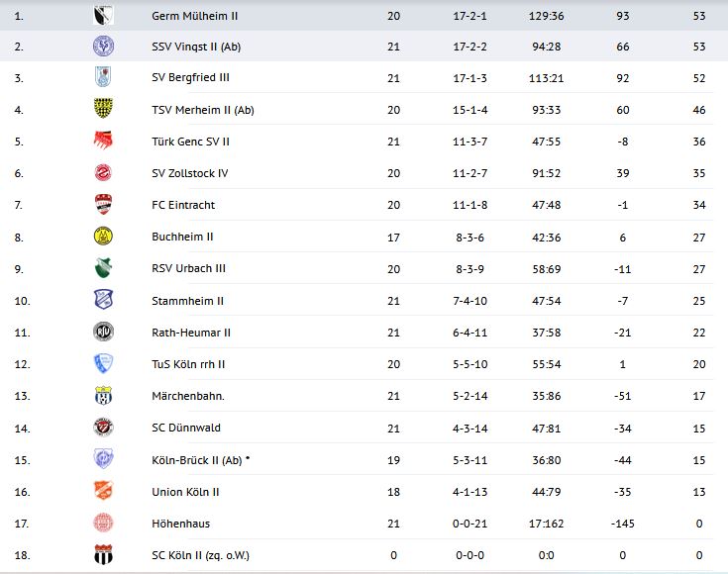Screen dimensions: 728x574
Task: Open the TuS Köln rrh II team link
Action: 189,364
